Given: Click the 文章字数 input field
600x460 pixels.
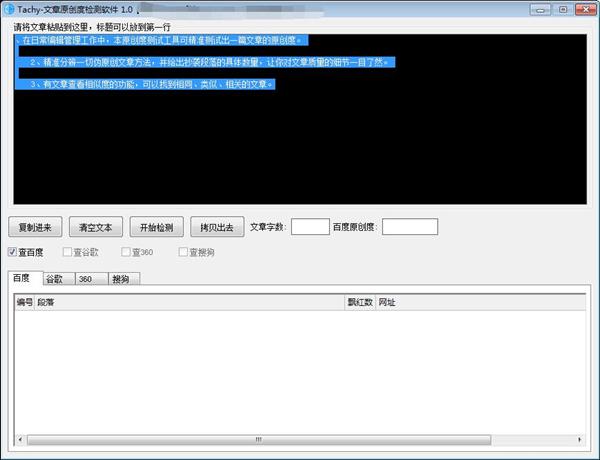Looking at the screenshot, I should tap(310, 227).
